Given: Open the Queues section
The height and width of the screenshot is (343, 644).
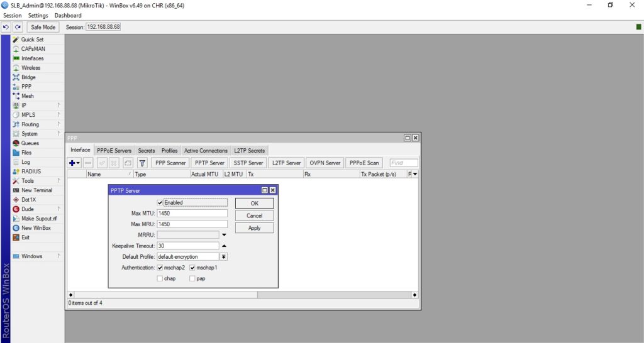Looking at the screenshot, I should (x=30, y=143).
